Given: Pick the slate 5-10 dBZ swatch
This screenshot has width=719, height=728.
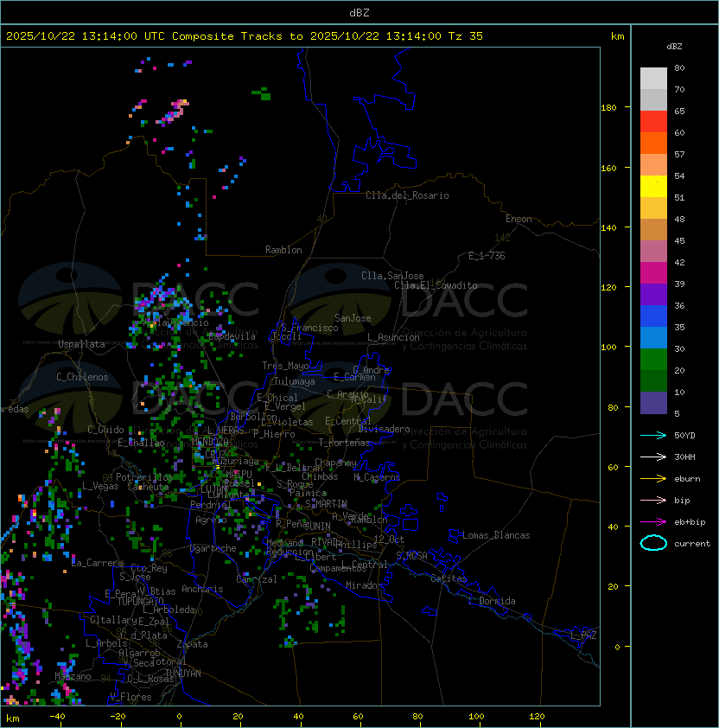Looking at the screenshot, I should 653,403.
